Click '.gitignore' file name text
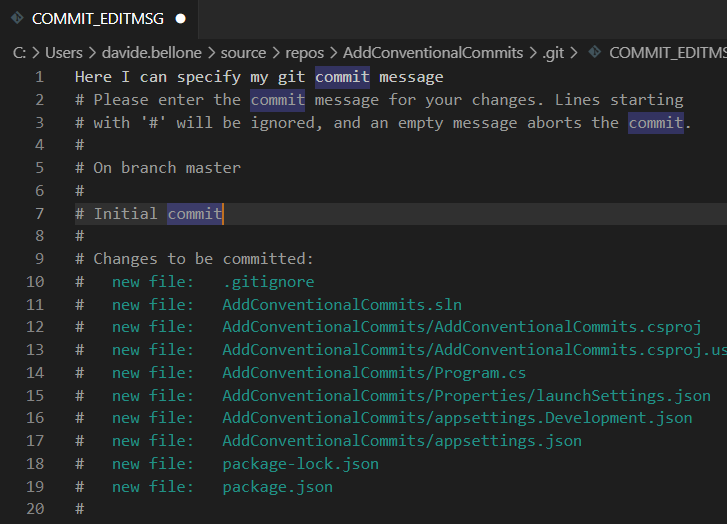Screen dimensions: 727x524 (268, 282)
